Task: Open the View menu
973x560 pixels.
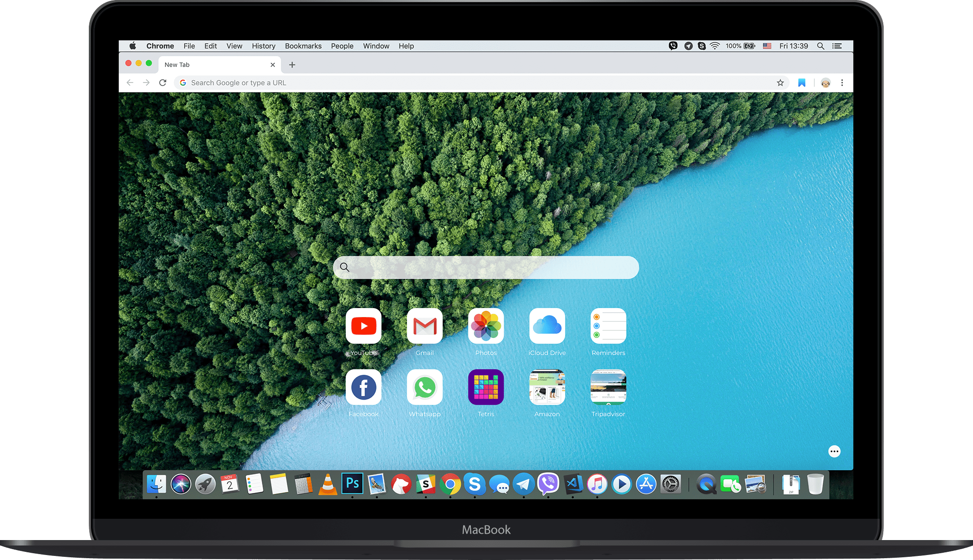Action: click(x=234, y=46)
